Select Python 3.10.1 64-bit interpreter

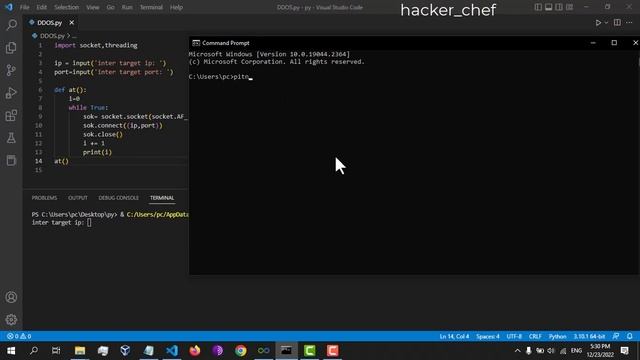pos(589,337)
